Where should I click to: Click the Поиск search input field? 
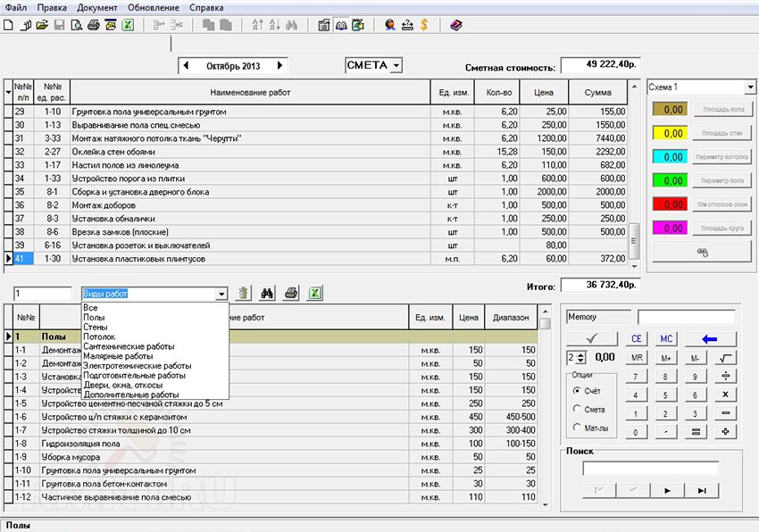pyautogui.click(x=650, y=469)
